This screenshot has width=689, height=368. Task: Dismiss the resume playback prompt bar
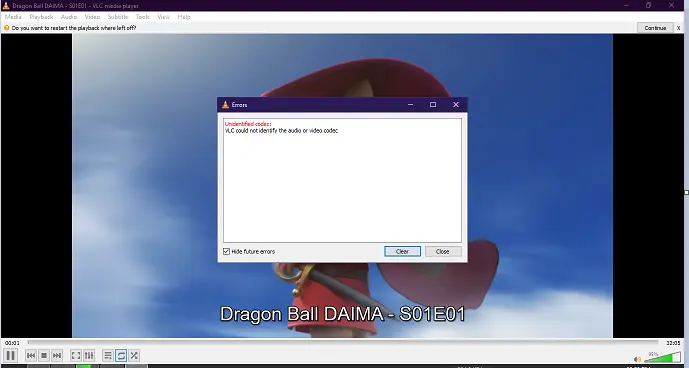678,28
